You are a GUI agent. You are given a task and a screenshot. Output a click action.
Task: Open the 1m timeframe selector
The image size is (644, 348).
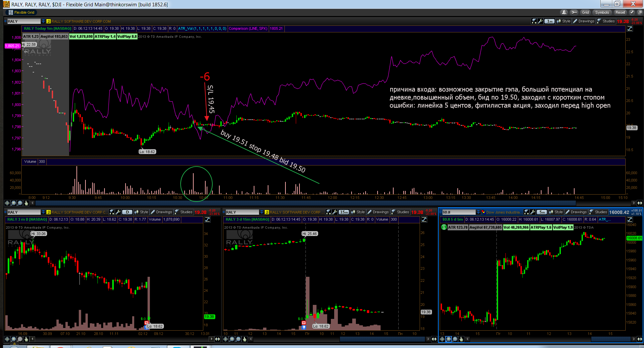tap(550, 21)
